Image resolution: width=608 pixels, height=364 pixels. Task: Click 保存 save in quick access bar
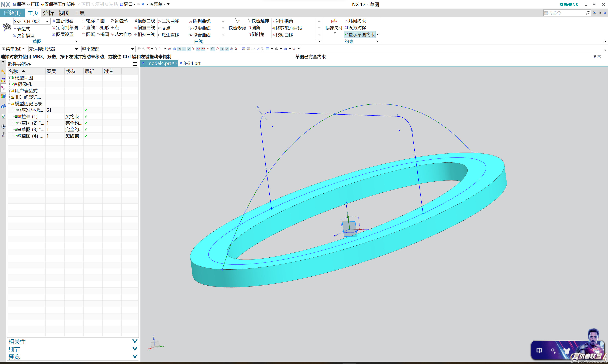tap(19, 4)
